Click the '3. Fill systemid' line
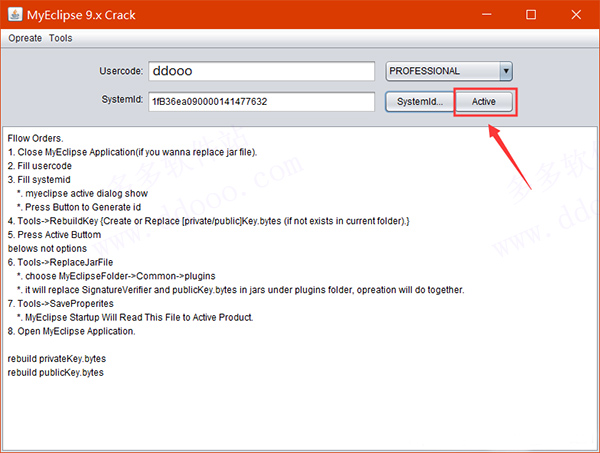Image resolution: width=600 pixels, height=453 pixels. (x=39, y=179)
